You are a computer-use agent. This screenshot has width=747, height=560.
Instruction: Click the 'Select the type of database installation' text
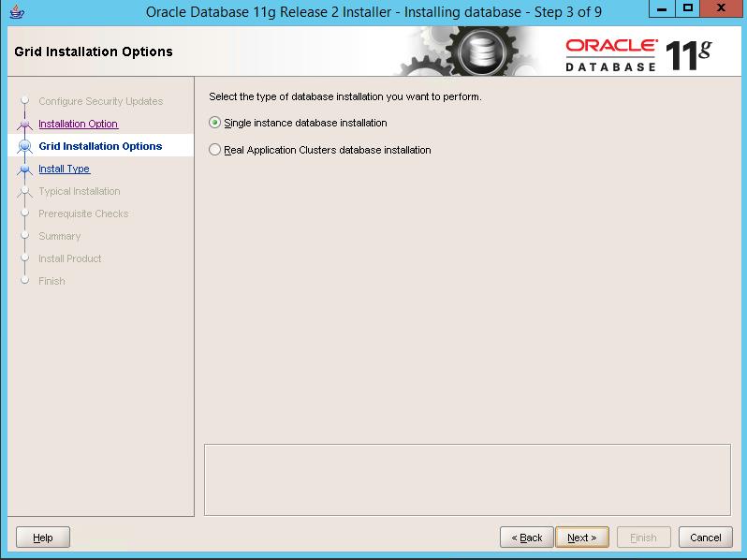[x=344, y=96]
